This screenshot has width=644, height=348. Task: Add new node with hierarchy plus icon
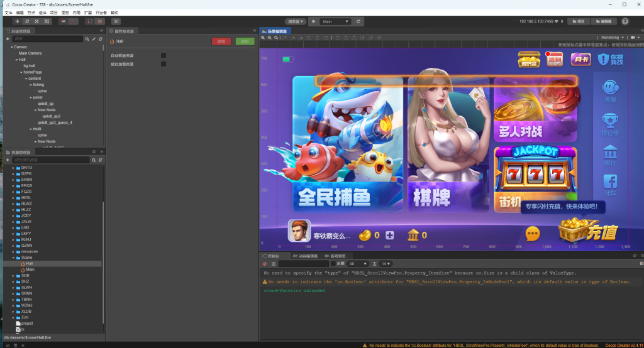[x=8, y=39]
